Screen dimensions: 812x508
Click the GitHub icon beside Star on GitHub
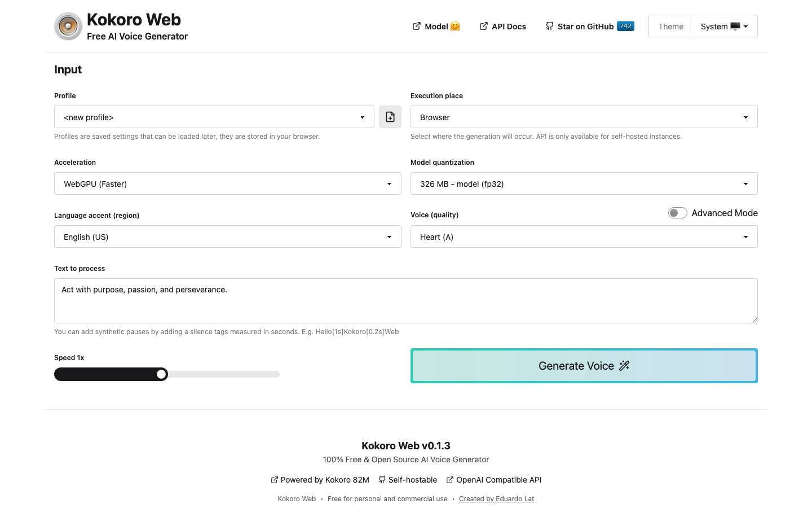click(x=549, y=26)
